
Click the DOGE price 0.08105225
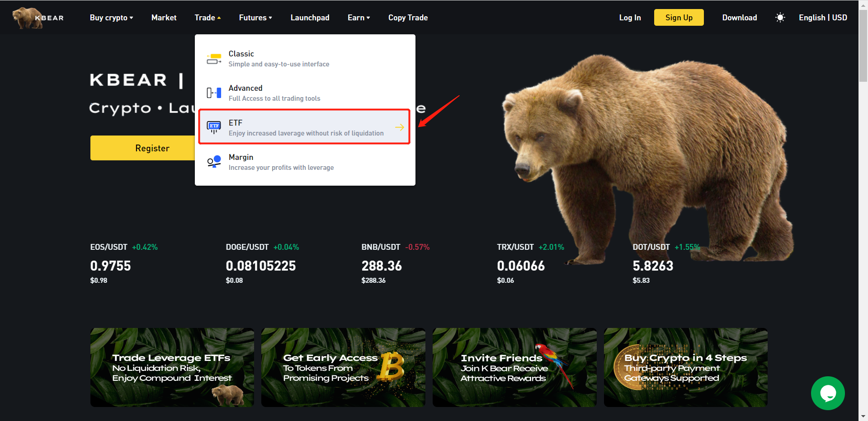coord(261,266)
